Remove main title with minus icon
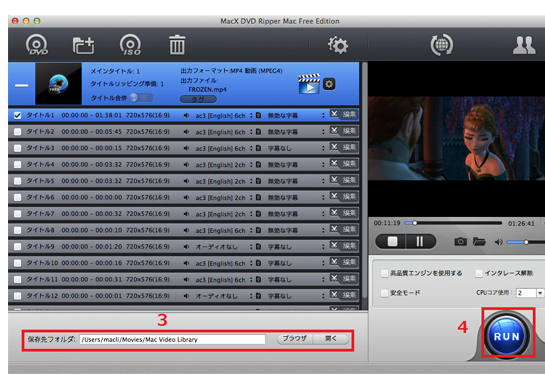The width and height of the screenshot is (545, 388). pos(22,86)
